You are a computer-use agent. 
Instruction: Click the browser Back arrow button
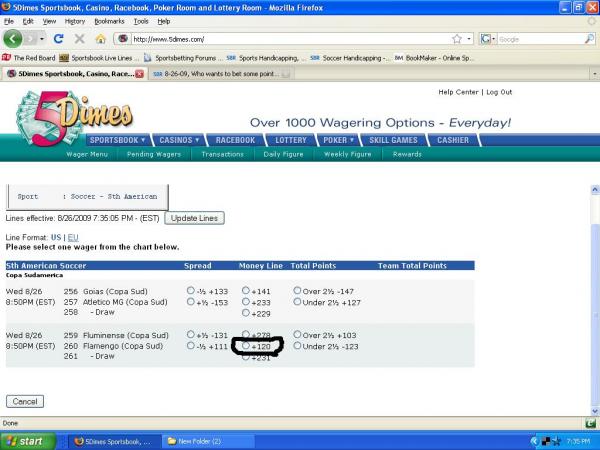[13, 39]
